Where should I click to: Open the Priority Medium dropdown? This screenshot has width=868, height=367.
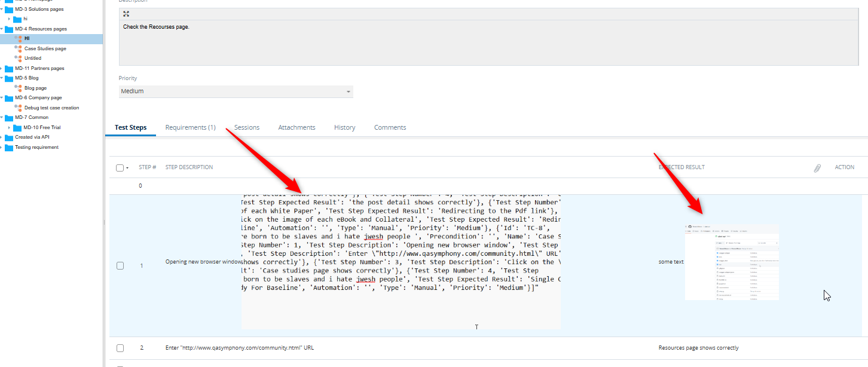click(236, 91)
